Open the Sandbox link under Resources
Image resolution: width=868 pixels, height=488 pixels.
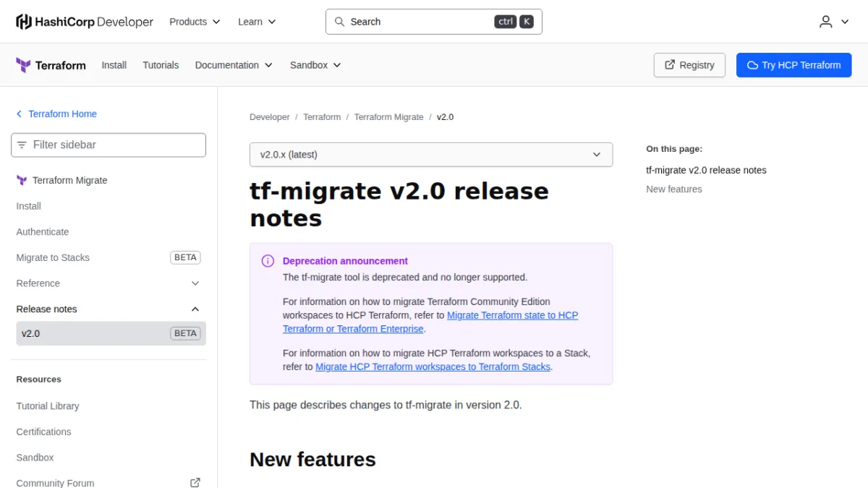point(35,458)
